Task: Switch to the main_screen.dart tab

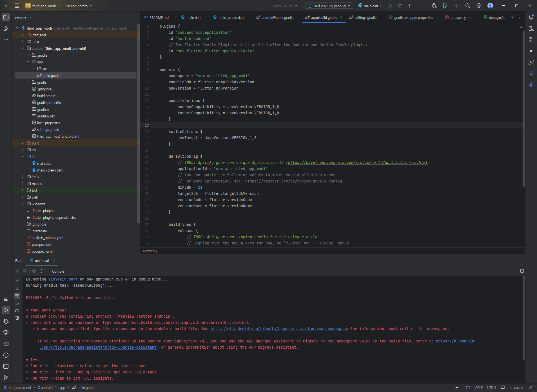Action: (x=228, y=17)
